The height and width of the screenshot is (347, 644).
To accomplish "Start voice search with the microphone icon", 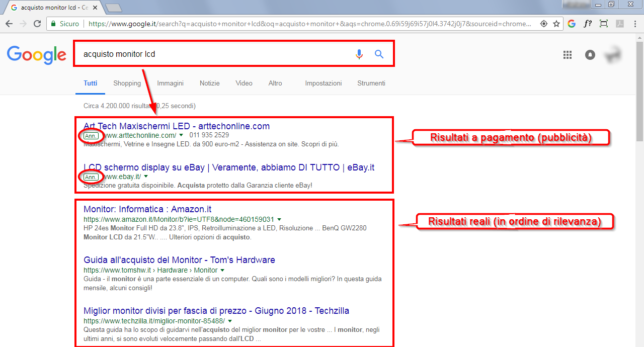I will 359,54.
